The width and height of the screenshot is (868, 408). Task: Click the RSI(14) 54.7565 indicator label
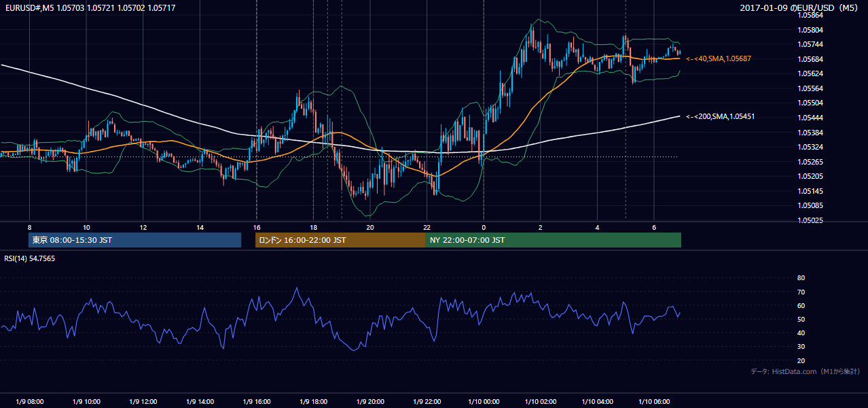click(x=30, y=258)
